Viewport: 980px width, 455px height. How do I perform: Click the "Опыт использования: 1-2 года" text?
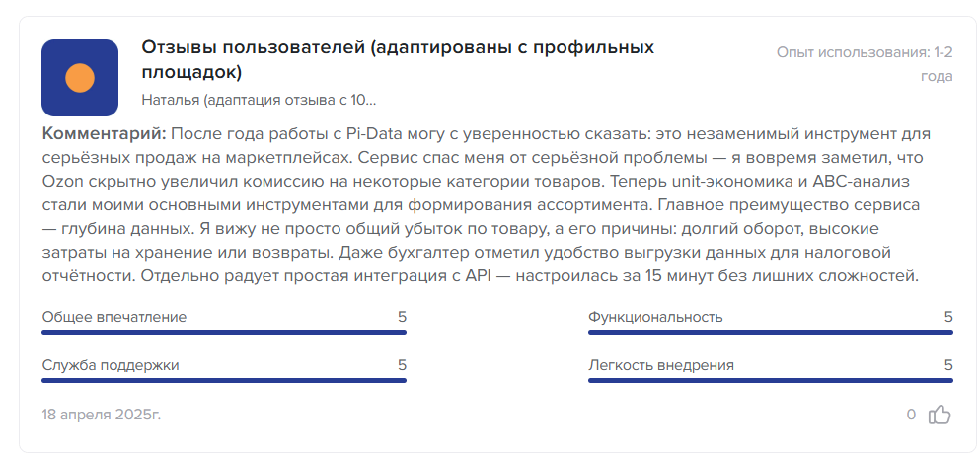pos(864,63)
